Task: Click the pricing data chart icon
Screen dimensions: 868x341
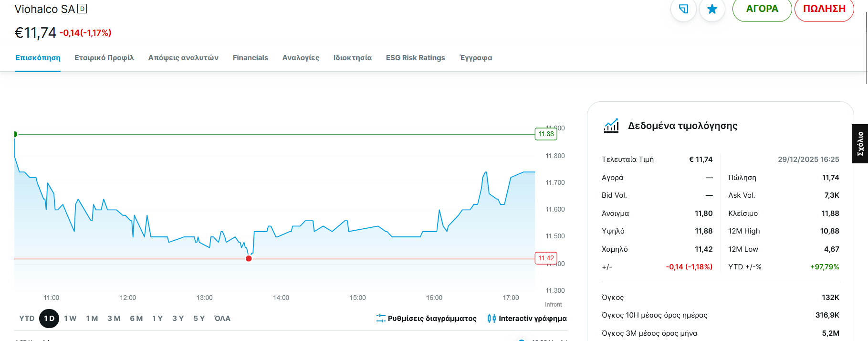Action: (x=611, y=126)
